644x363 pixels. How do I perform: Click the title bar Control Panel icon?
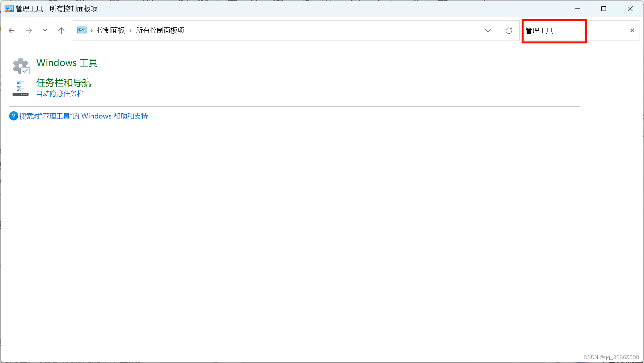coord(8,8)
